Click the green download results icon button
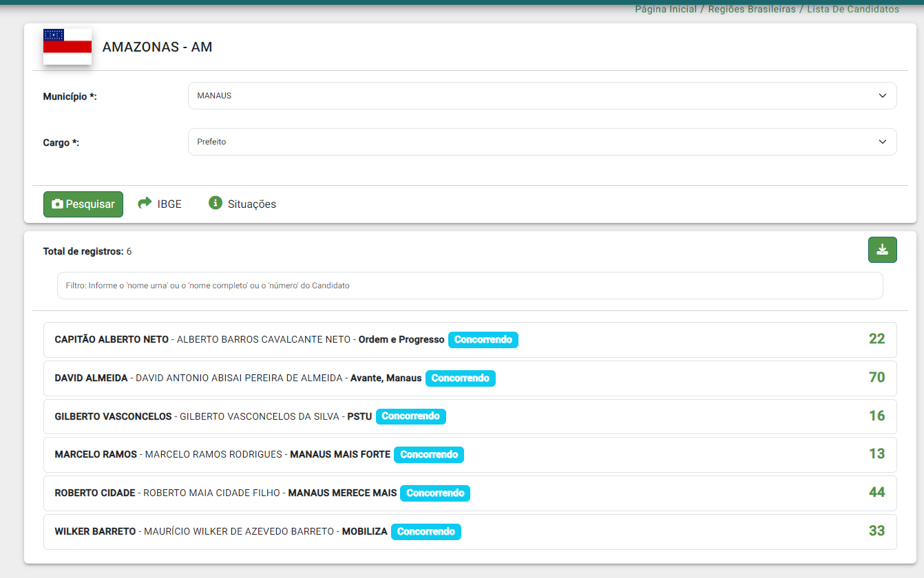 coord(883,250)
